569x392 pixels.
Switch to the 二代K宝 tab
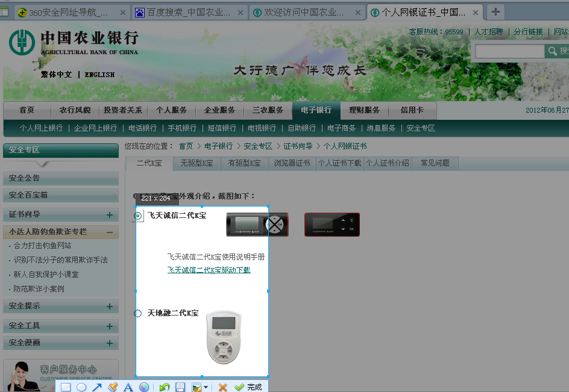149,163
